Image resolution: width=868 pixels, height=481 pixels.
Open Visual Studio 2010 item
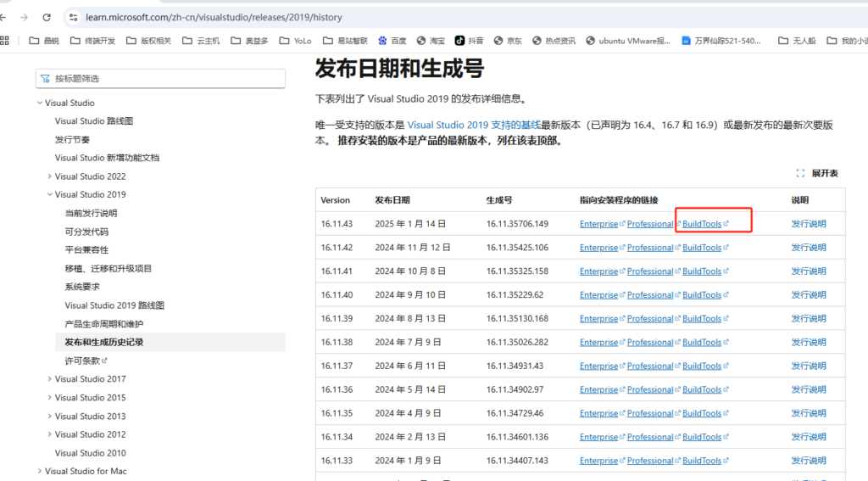point(90,453)
